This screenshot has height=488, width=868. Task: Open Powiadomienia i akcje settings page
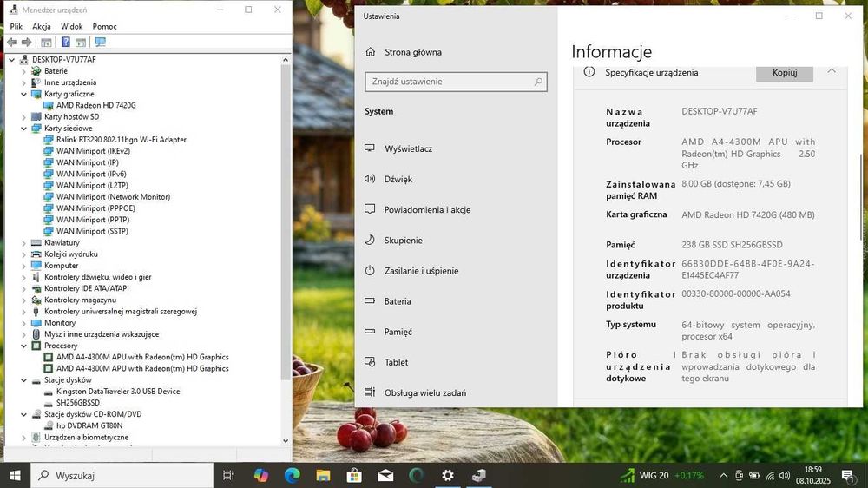pyautogui.click(x=427, y=209)
